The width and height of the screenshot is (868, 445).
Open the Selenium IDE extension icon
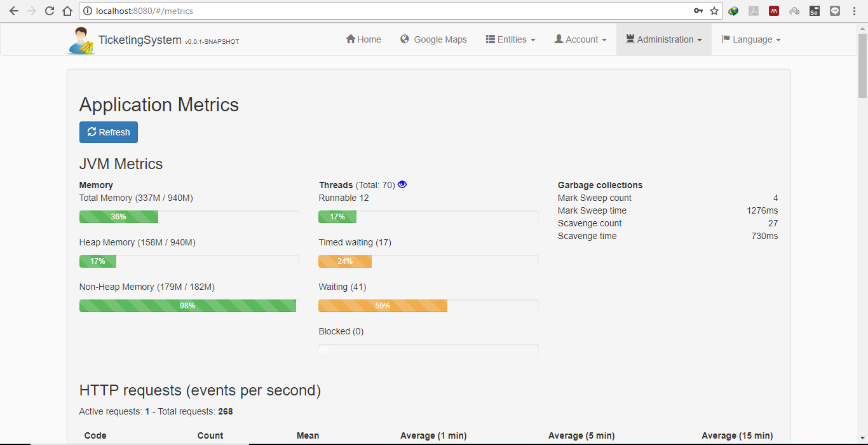(815, 11)
